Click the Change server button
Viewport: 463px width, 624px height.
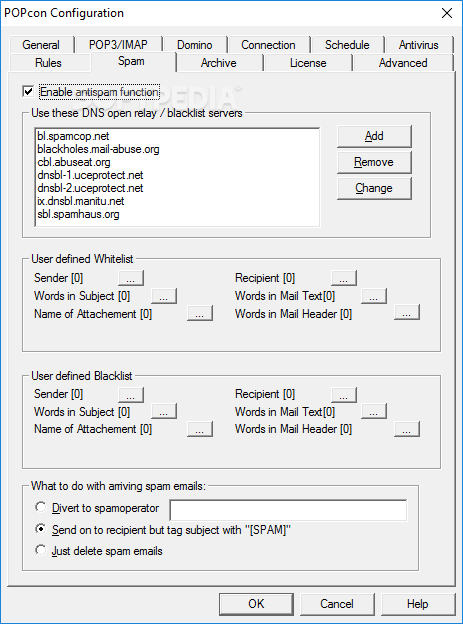[374, 188]
